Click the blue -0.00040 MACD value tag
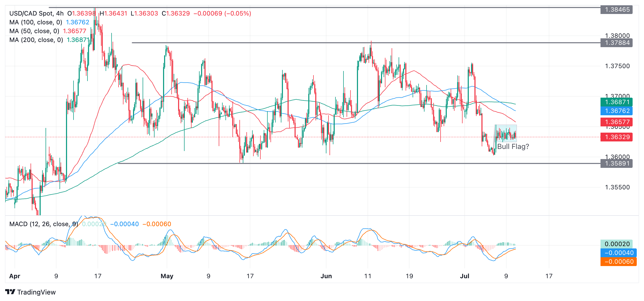This screenshot has height=301, width=644. tap(619, 253)
